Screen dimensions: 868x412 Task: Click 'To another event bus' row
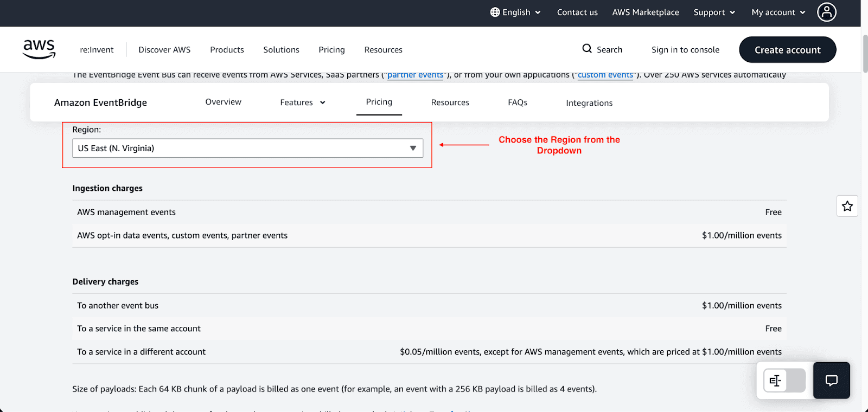(x=429, y=305)
